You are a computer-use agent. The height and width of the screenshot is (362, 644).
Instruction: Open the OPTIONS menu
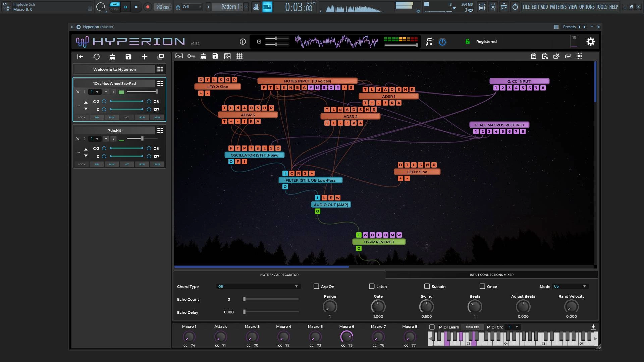(x=587, y=7)
